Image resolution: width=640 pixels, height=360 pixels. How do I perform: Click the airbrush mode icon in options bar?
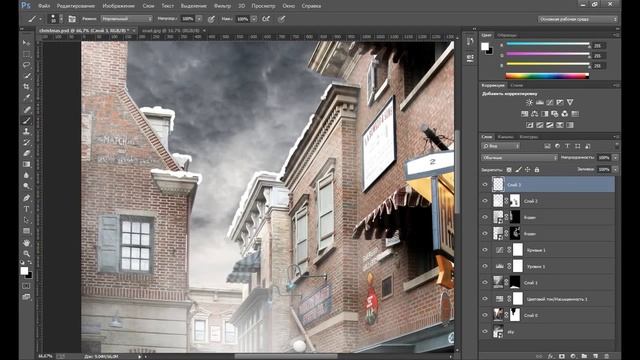click(x=266, y=19)
